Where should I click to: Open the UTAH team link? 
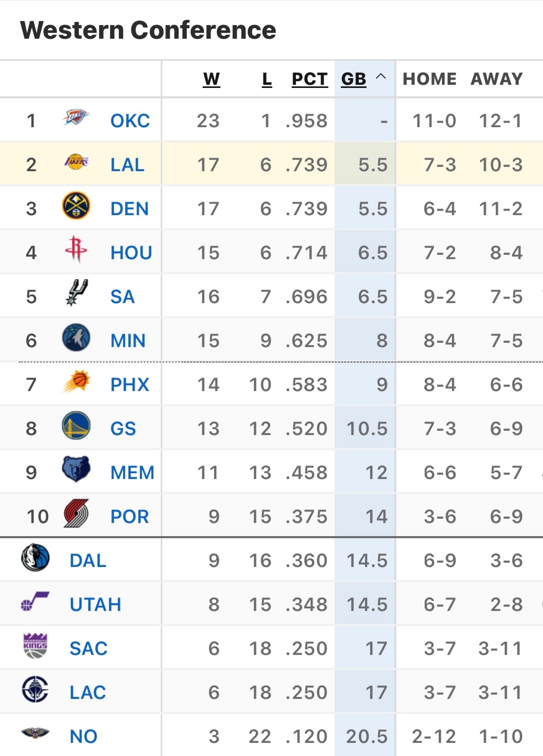pyautogui.click(x=95, y=605)
